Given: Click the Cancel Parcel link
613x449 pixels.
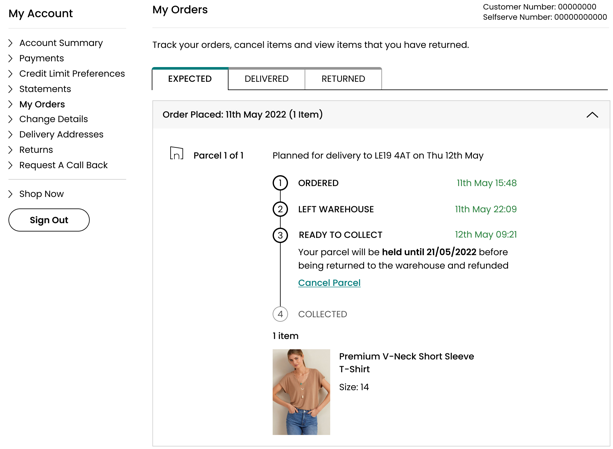Looking at the screenshot, I should [329, 283].
